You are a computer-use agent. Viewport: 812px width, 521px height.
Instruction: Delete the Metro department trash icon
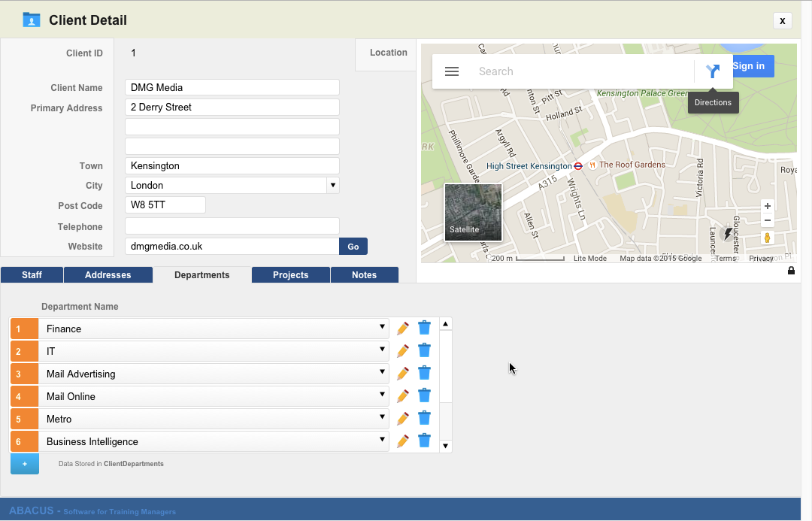point(424,418)
